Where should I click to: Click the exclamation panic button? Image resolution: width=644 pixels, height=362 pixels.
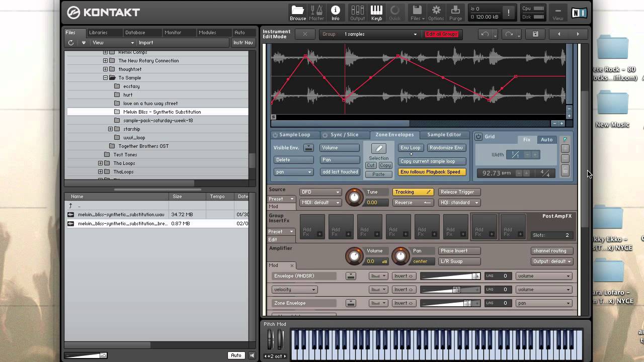[x=508, y=13]
